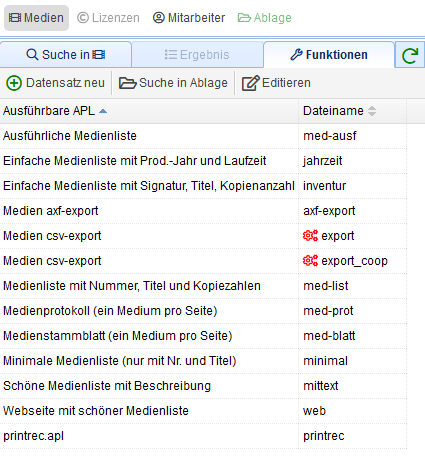Go to the green Ablage section

(265, 18)
